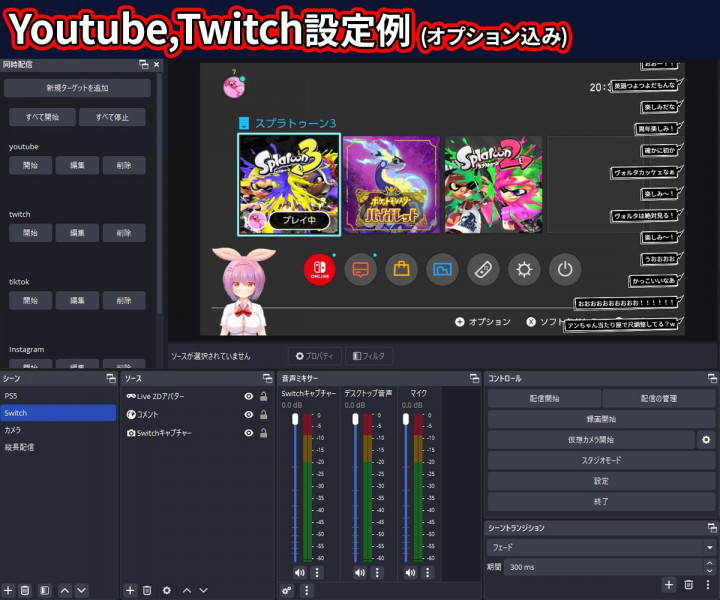Click 配信の管理 button
The image size is (720, 600).
(x=659, y=398)
